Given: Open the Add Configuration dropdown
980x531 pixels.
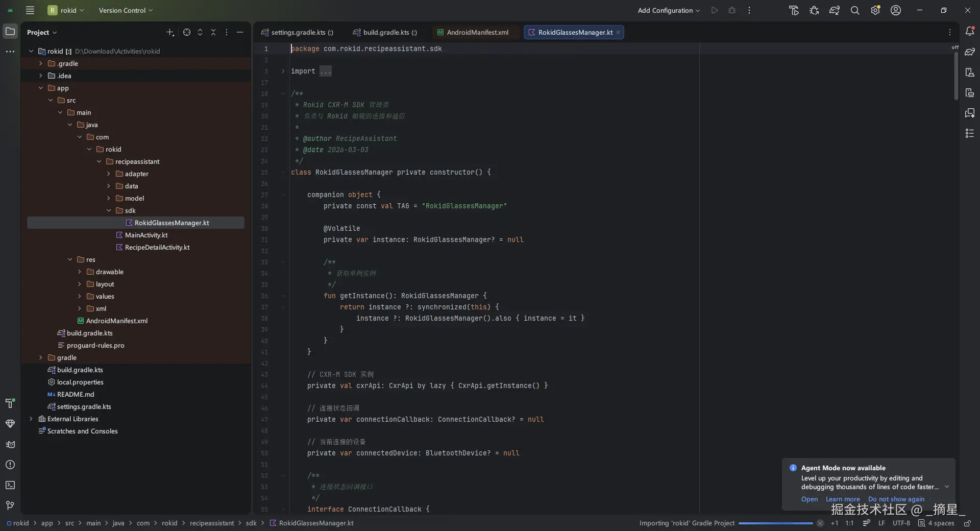Looking at the screenshot, I should 669,10.
